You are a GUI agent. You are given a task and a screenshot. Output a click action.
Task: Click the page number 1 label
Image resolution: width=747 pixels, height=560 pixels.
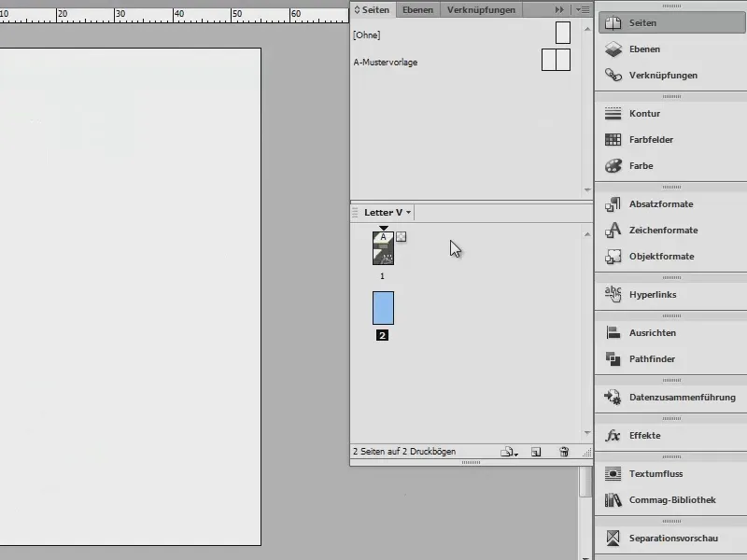pyautogui.click(x=382, y=275)
